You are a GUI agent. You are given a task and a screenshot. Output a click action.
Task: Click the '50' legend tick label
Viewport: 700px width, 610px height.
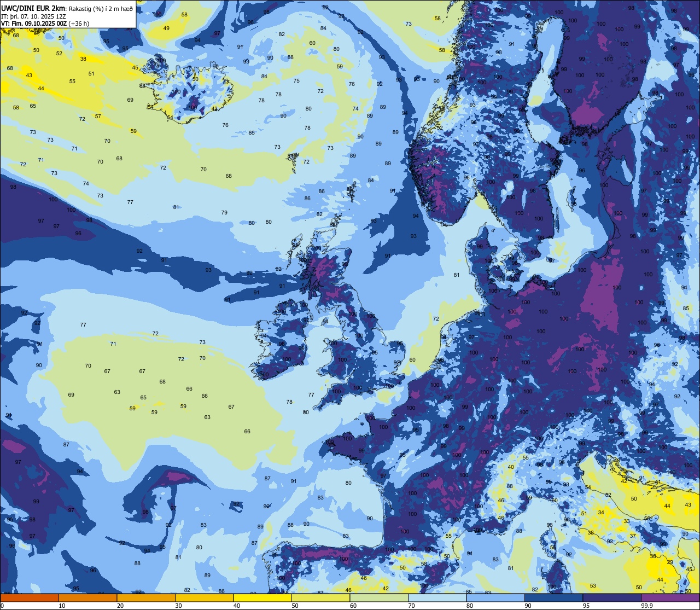[295, 606]
